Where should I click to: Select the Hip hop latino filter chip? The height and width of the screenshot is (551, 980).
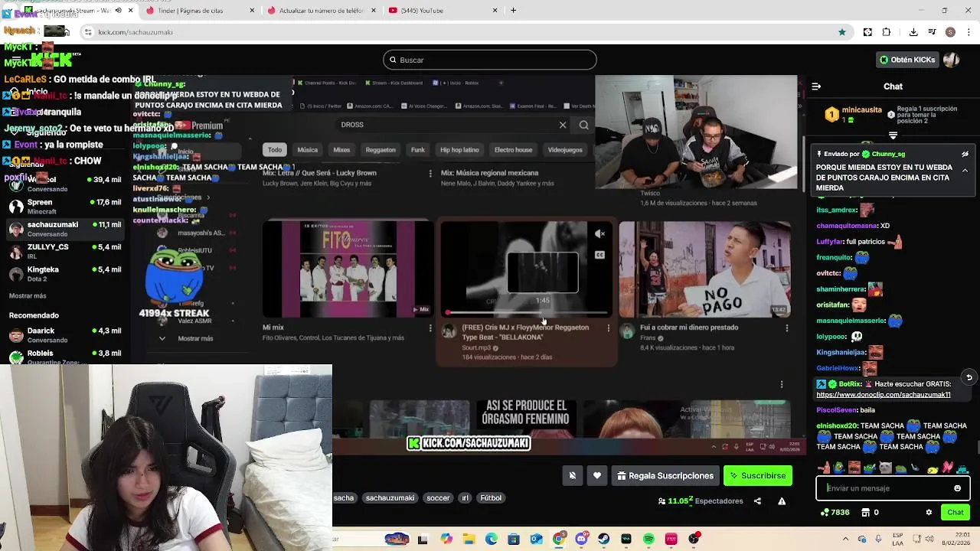[459, 150]
